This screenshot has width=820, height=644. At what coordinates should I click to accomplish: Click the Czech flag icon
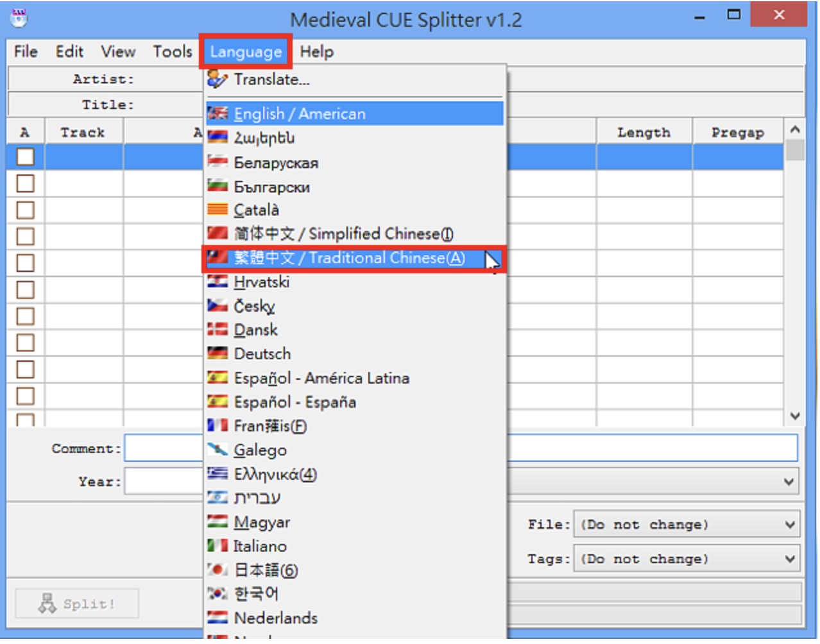pos(218,306)
